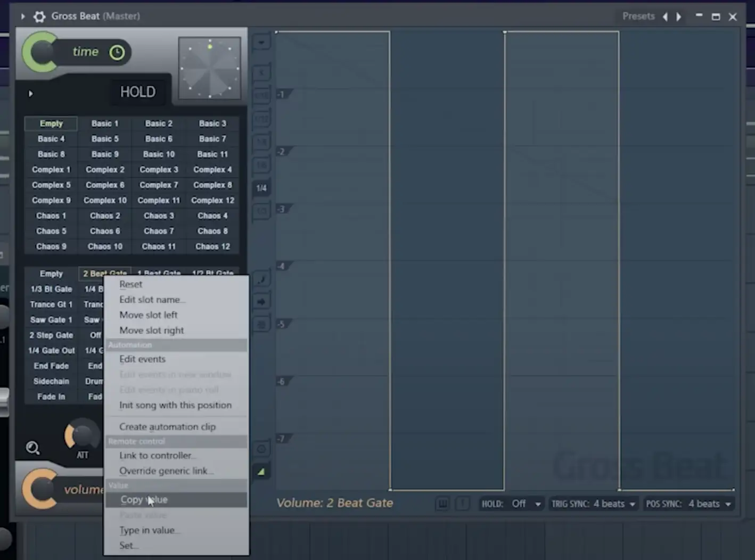Click the scratching clock dial display
The image size is (755, 560).
pos(210,68)
